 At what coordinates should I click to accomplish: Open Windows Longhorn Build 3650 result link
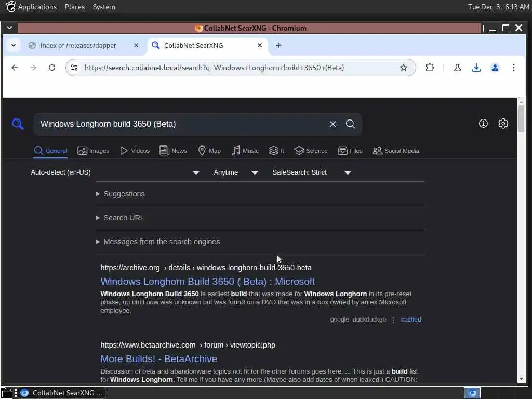[208, 281]
